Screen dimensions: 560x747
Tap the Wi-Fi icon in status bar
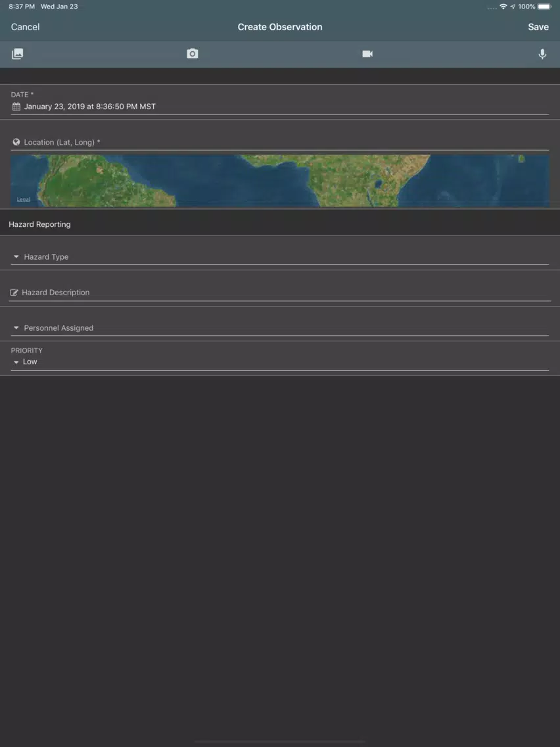(x=503, y=7)
